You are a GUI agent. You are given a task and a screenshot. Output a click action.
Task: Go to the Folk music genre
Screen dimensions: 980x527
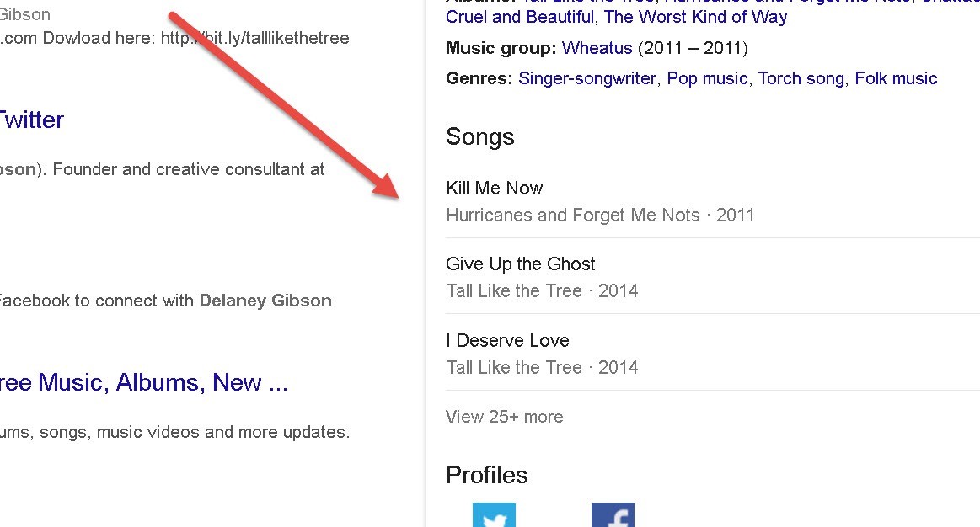tap(896, 78)
